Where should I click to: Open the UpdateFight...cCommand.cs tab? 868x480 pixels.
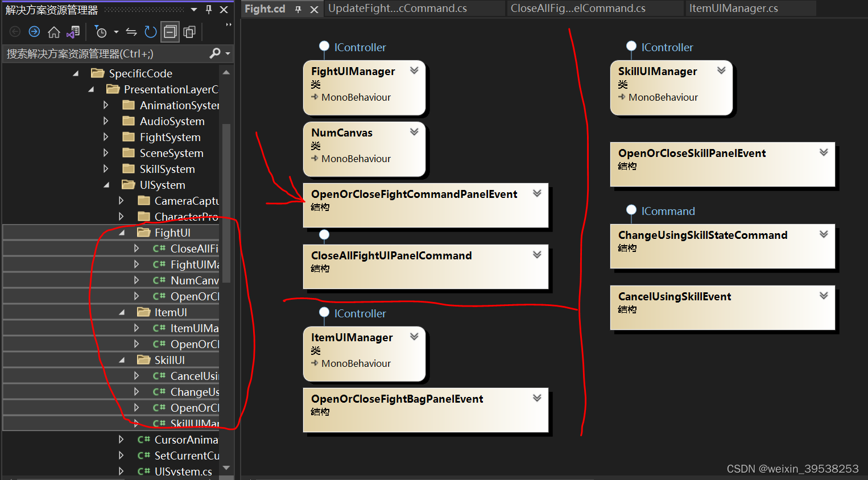pyautogui.click(x=398, y=9)
